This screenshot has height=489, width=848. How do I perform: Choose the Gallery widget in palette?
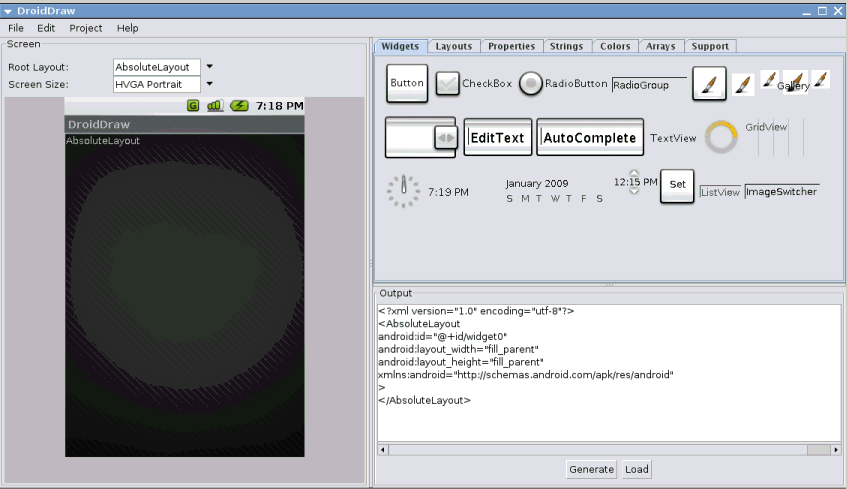point(795,82)
